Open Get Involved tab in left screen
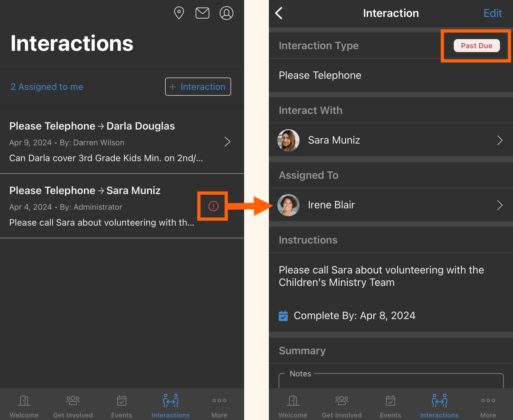Screen dimensions: 513x420 point(73,406)
